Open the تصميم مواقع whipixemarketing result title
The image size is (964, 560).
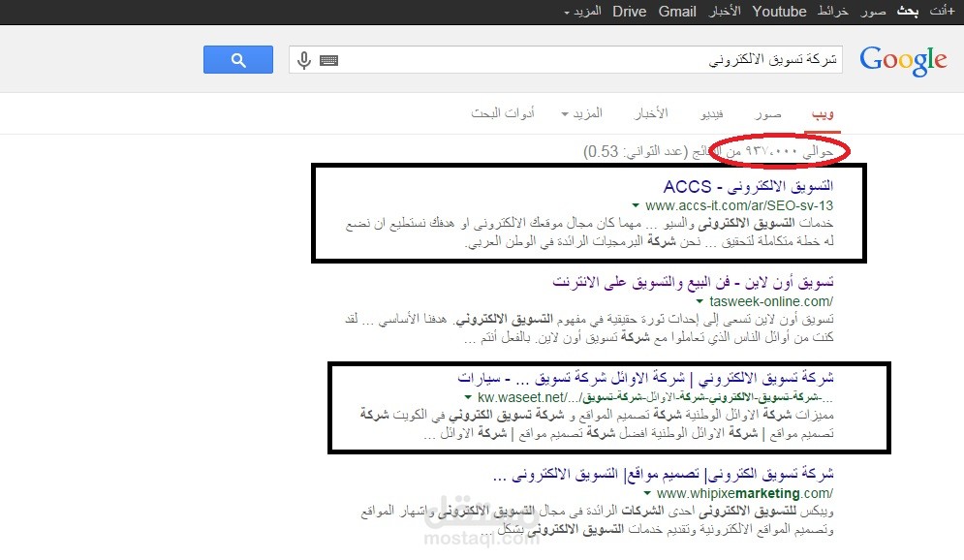coord(664,474)
